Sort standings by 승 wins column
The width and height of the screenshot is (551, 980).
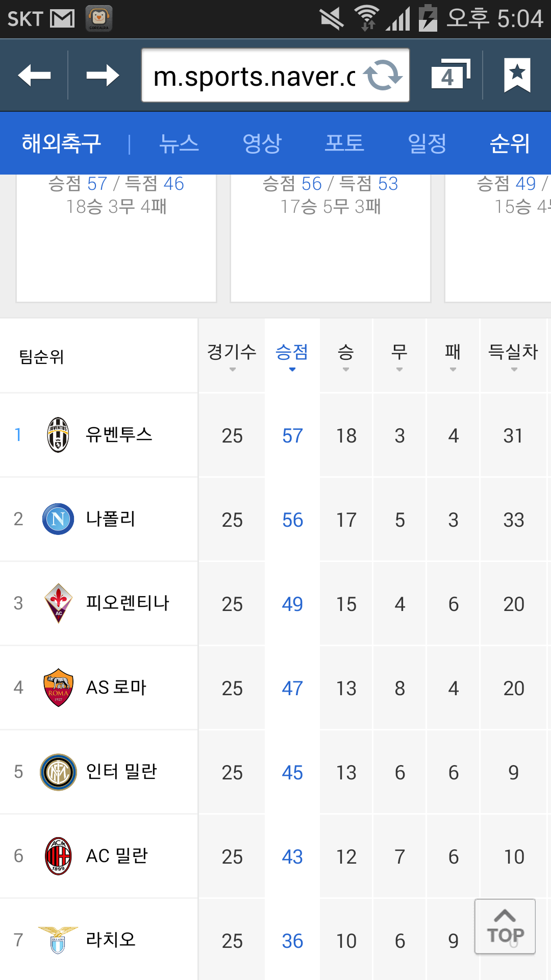coord(346,356)
